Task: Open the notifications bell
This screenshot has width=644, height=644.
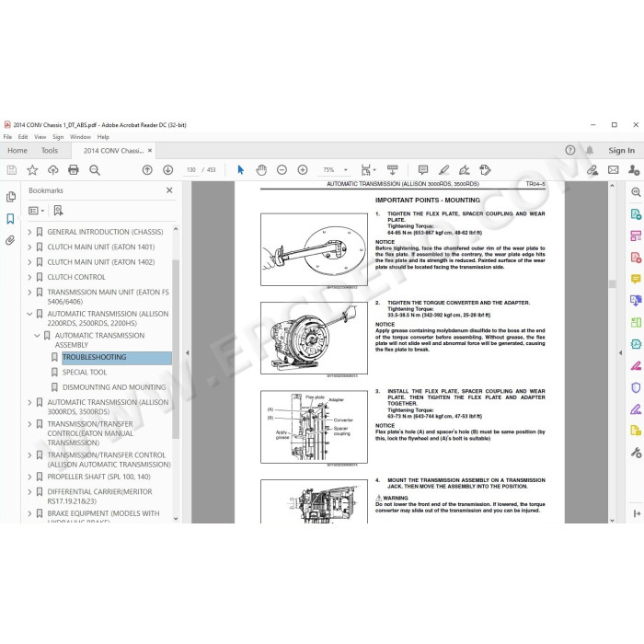Action: coord(590,150)
